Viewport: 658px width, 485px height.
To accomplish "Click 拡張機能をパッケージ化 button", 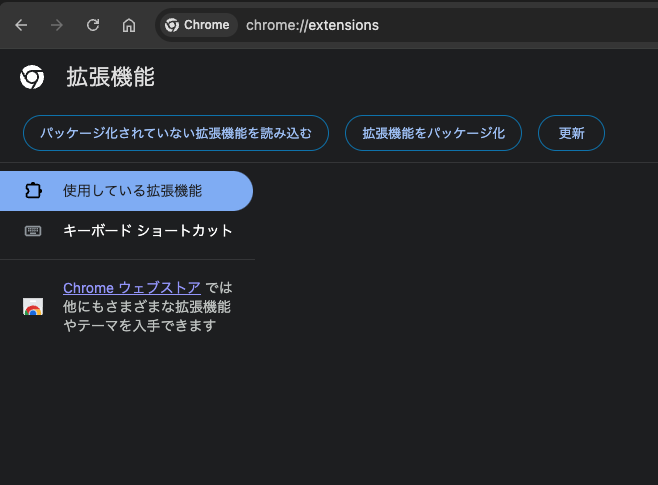I will pos(433,133).
